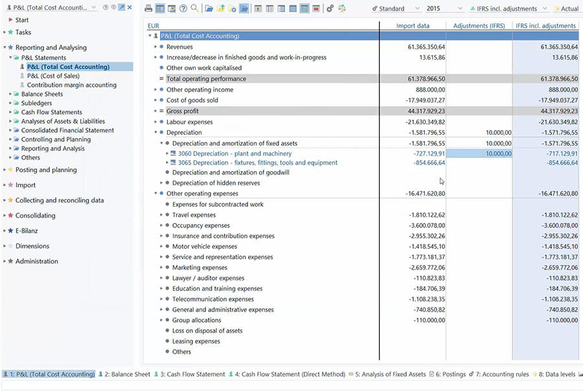Expand Posting and planning section
The height and width of the screenshot is (392, 583).
4,170
